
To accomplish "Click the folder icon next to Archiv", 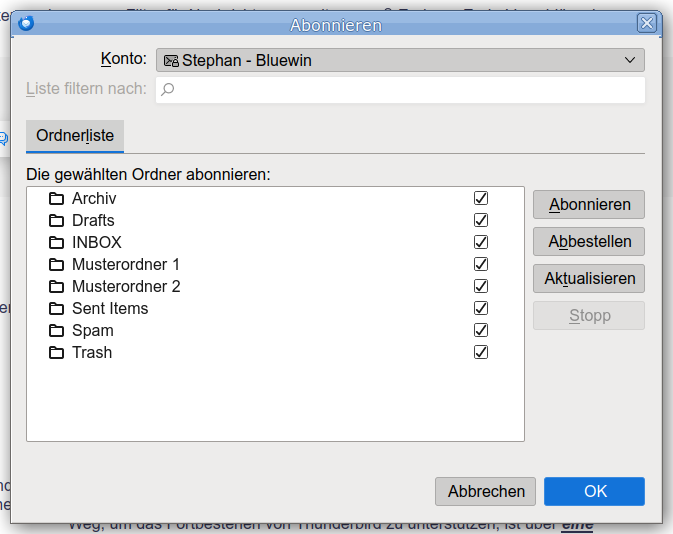I will point(56,198).
